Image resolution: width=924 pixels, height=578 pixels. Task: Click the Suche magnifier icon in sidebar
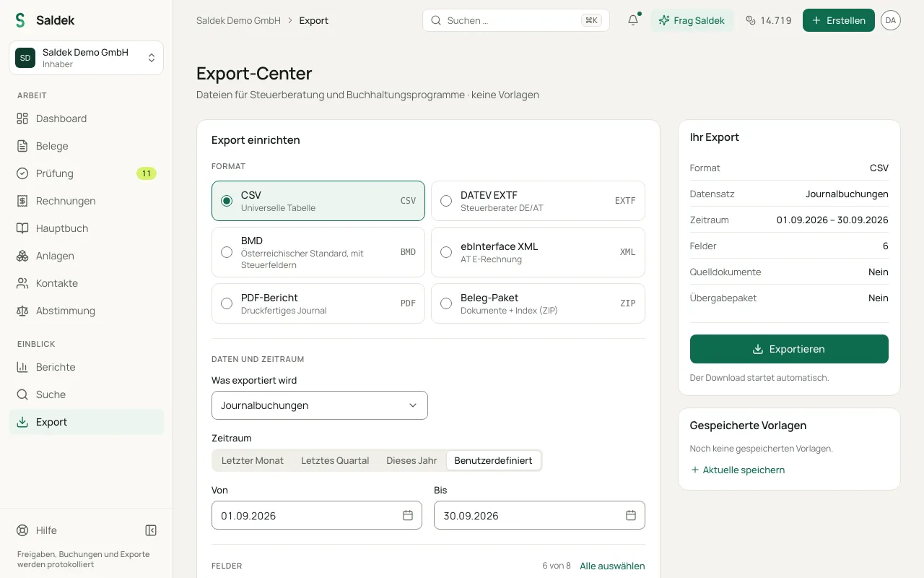tap(22, 394)
